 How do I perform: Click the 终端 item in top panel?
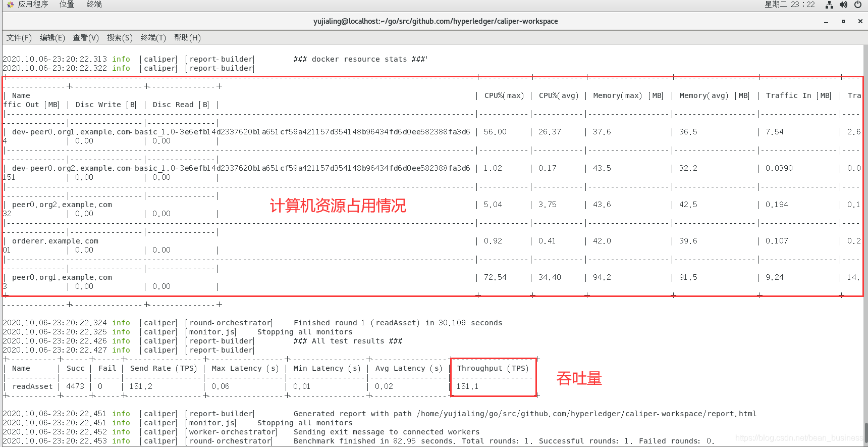click(94, 5)
